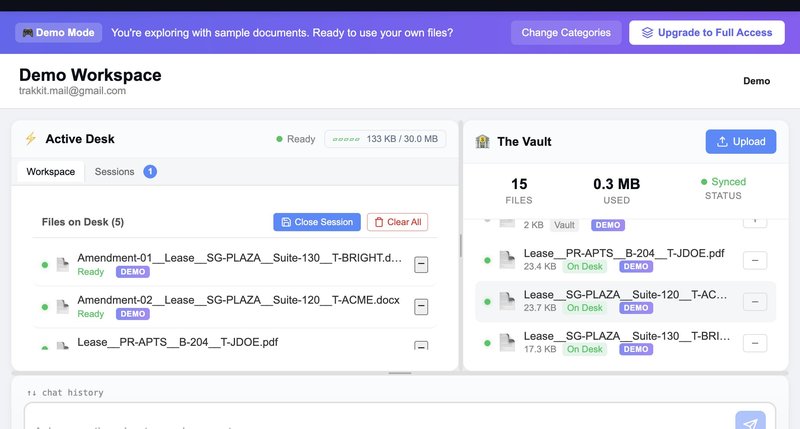Remove Lease PR-APTS B-204 from desk in Vault

click(x=755, y=260)
